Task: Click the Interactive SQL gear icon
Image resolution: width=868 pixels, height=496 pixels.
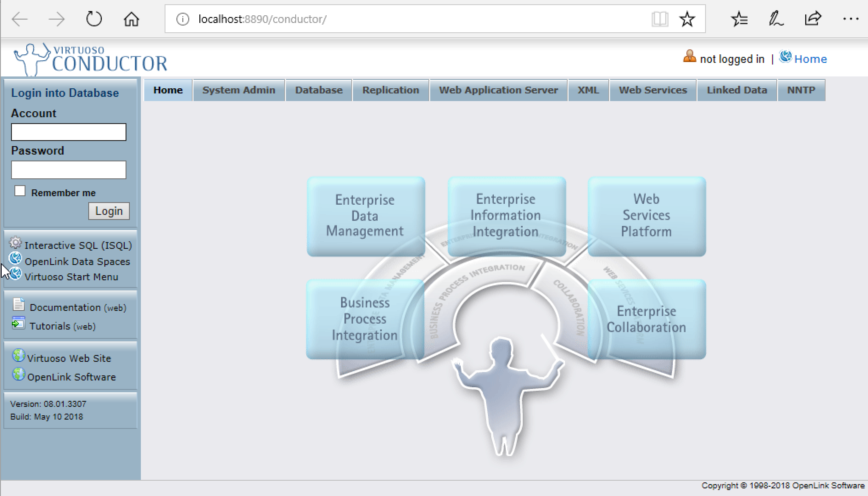Action: point(15,243)
